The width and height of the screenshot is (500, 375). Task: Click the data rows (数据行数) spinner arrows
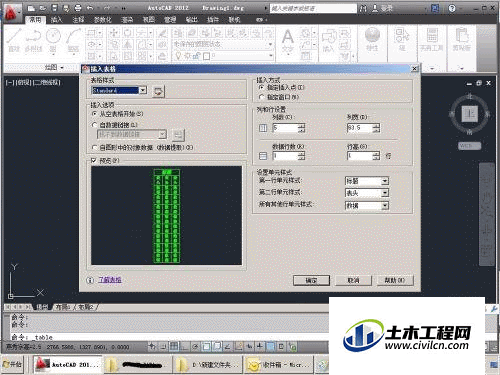301,156
